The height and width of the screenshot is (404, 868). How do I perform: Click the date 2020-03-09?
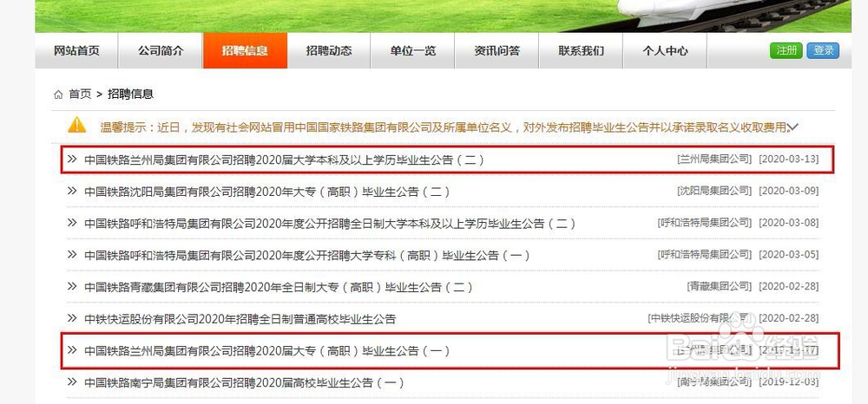tap(788, 192)
